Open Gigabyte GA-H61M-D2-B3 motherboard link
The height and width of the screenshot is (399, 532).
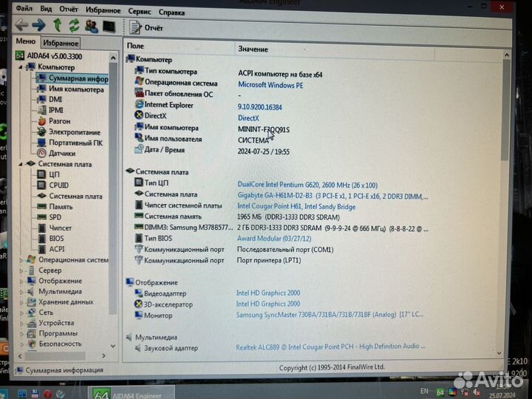[x=332, y=196]
